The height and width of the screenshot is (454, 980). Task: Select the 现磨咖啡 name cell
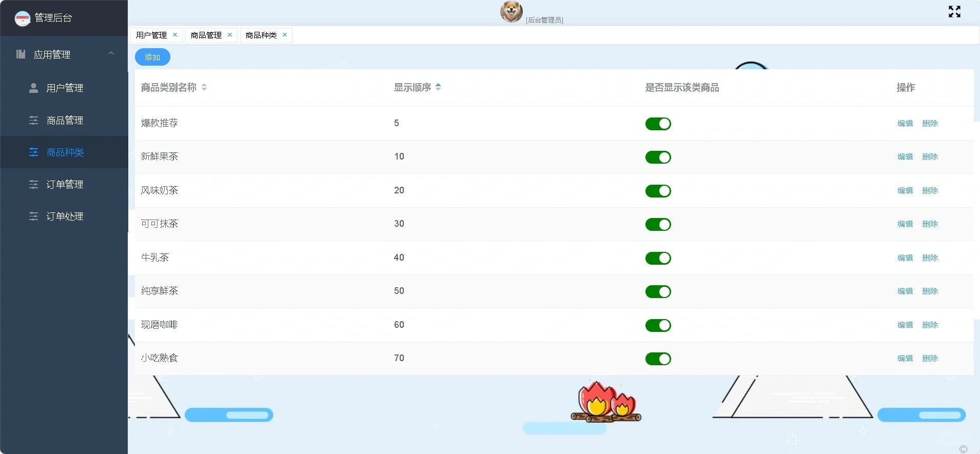tap(160, 325)
